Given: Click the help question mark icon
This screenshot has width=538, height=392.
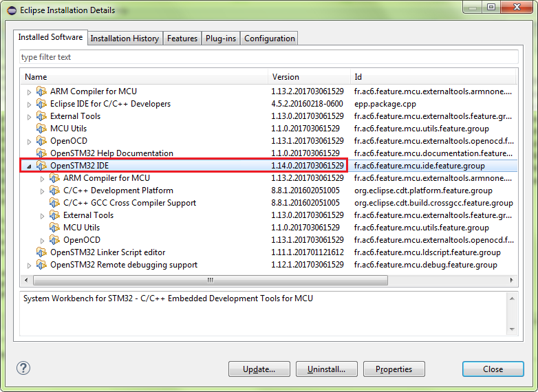Looking at the screenshot, I should click(x=24, y=369).
